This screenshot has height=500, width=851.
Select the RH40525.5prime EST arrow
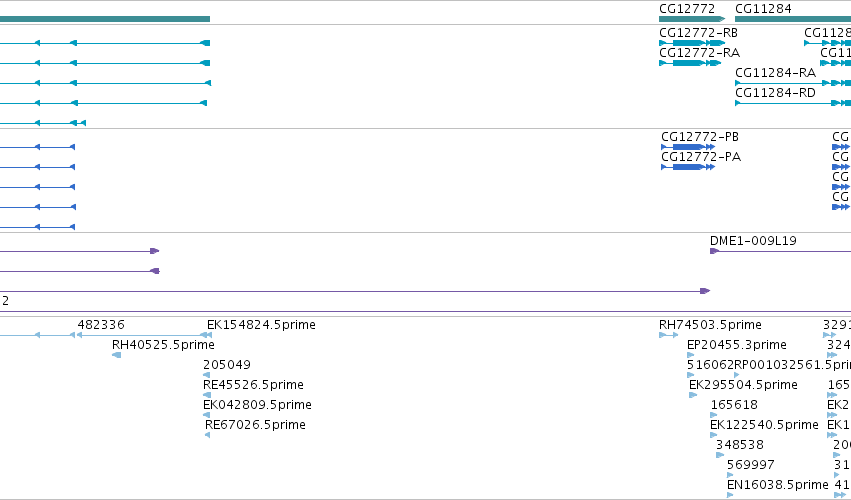(117, 355)
